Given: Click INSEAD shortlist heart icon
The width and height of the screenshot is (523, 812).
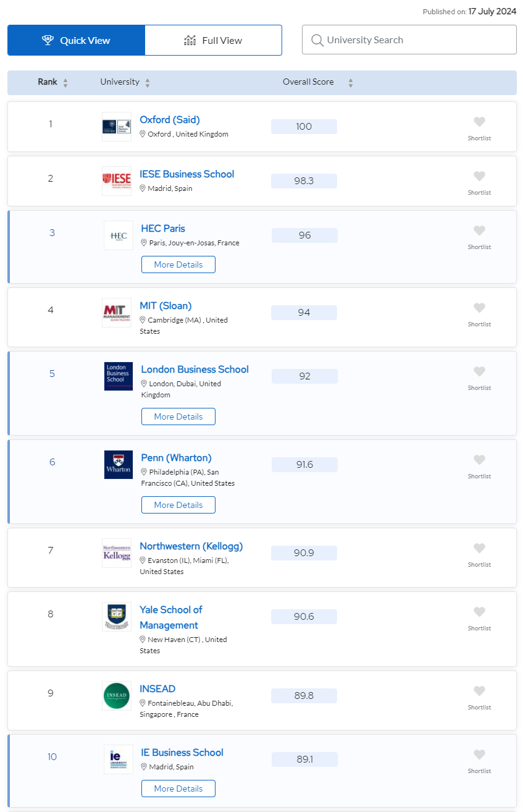Looking at the screenshot, I should (479, 691).
